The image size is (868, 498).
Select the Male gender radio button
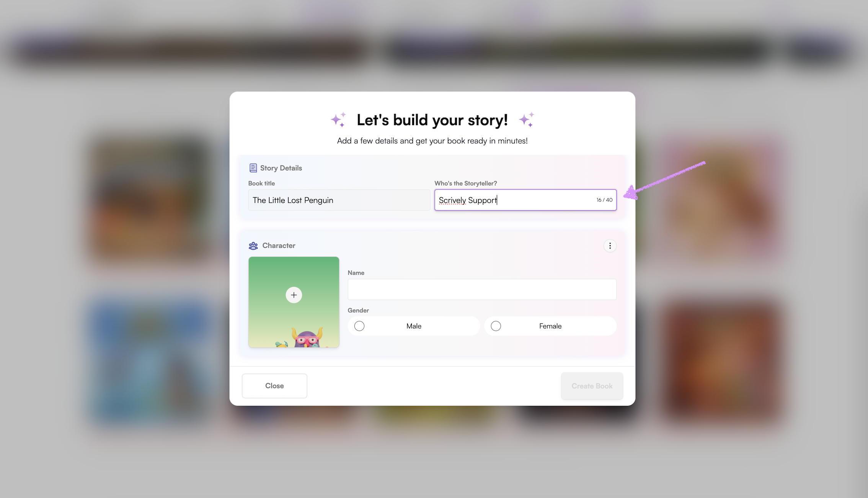359,326
